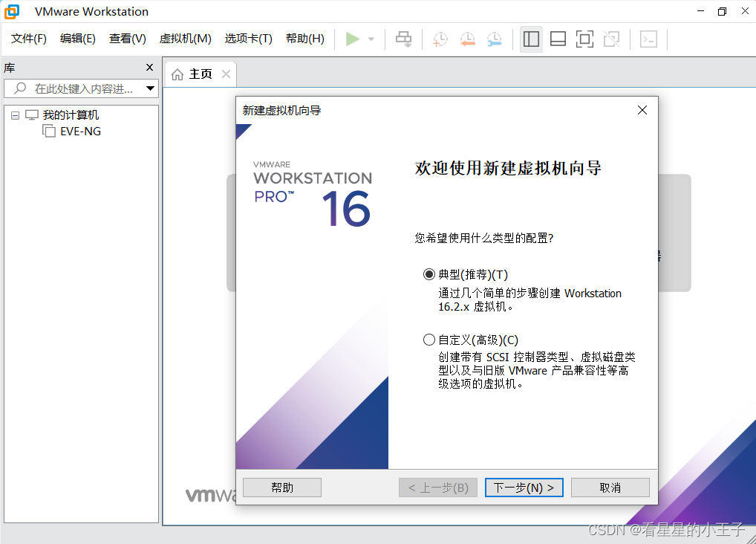The height and width of the screenshot is (544, 756).
Task: Open the 编辑(E) menu
Action: 78,39
